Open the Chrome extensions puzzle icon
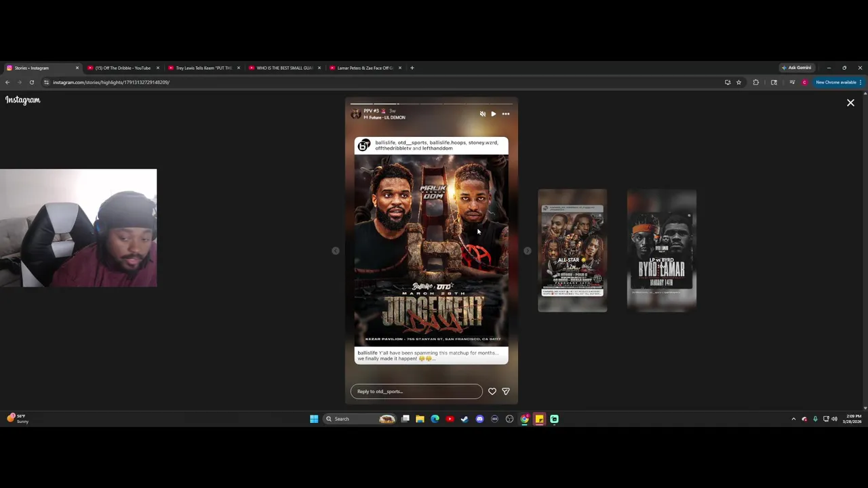Viewport: 868px width, 488px height. [756, 82]
